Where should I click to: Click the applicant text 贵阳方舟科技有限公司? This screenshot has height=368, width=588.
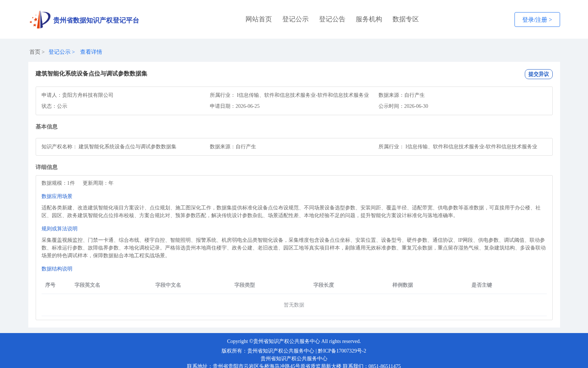(88, 95)
